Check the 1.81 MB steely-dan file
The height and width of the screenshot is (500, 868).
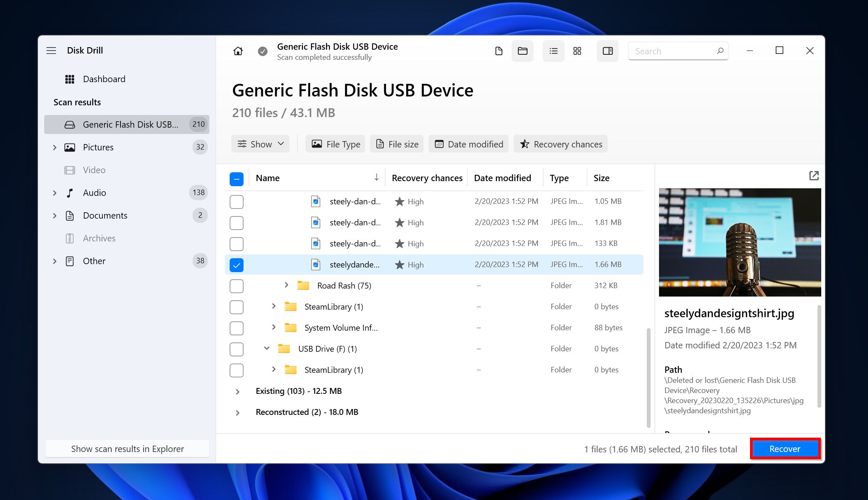[236, 223]
